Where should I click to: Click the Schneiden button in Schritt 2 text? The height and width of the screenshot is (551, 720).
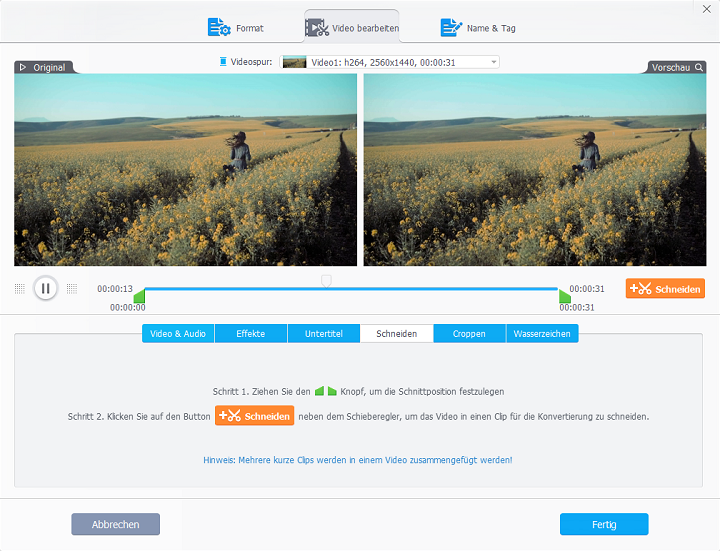(x=254, y=416)
